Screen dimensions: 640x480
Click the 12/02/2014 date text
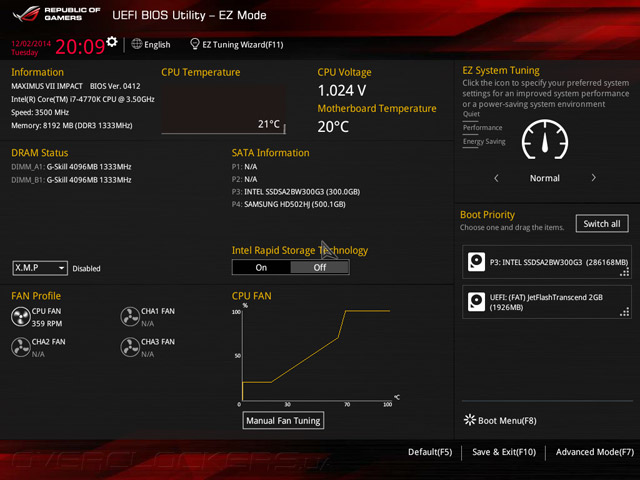tap(31, 44)
